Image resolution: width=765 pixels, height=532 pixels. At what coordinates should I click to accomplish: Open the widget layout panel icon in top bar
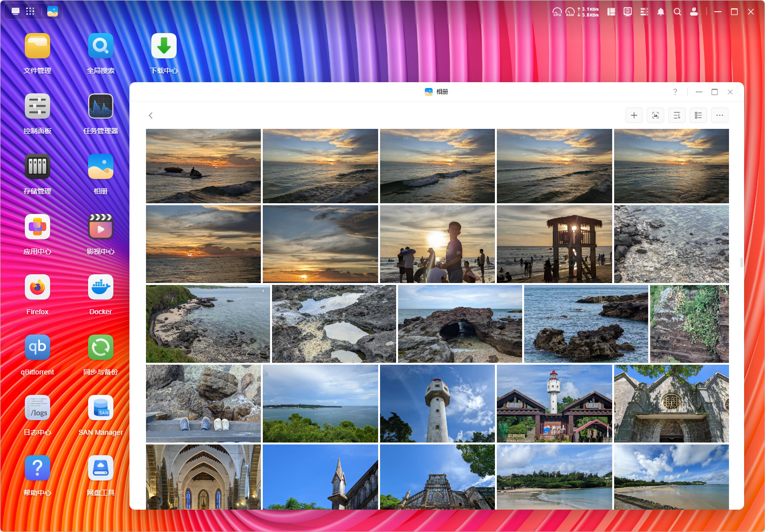pos(611,12)
